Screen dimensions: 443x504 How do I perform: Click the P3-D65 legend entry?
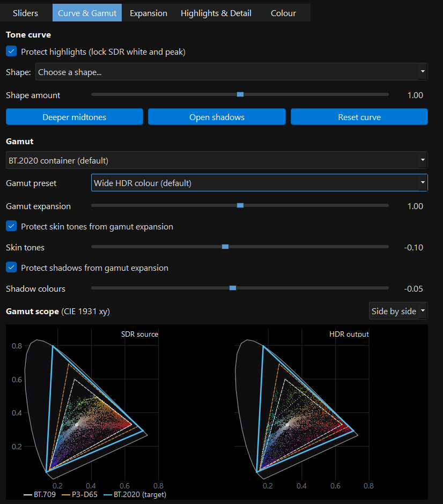coord(79,494)
